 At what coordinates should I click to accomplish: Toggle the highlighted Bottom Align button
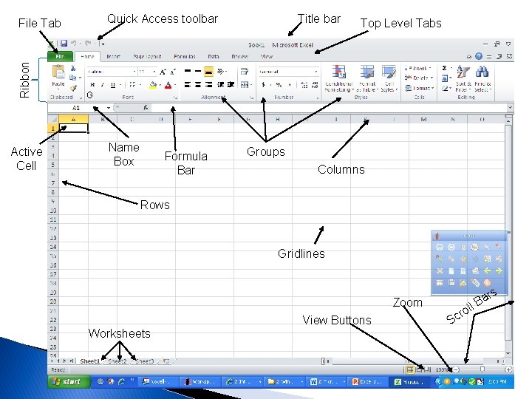coord(208,72)
